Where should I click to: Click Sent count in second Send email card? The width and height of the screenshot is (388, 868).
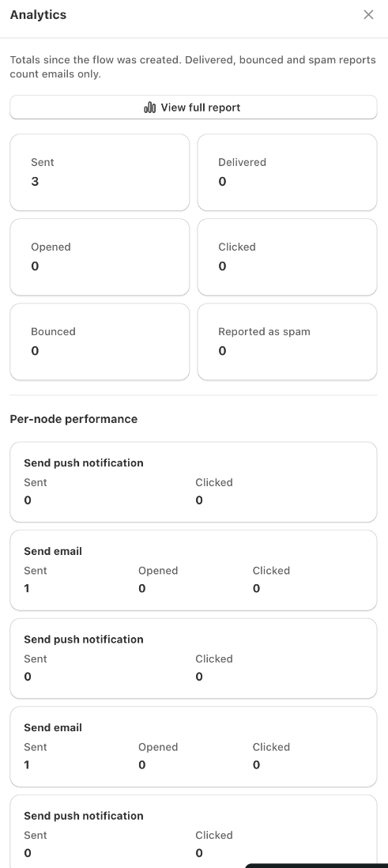point(27,765)
